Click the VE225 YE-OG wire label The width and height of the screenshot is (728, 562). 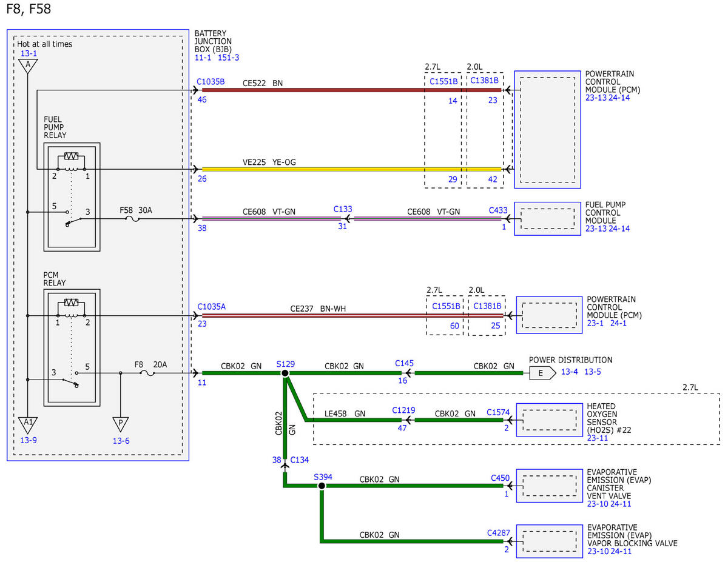tap(269, 162)
